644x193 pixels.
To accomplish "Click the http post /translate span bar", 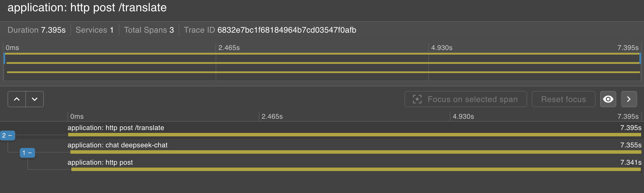I will pos(354,135).
